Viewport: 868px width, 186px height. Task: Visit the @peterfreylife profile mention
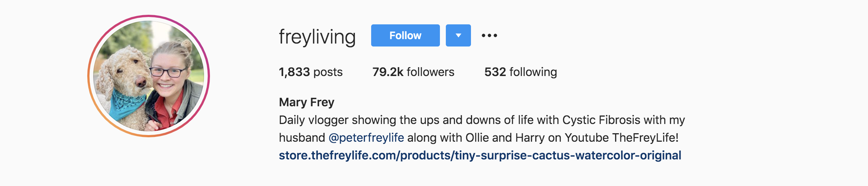366,138
